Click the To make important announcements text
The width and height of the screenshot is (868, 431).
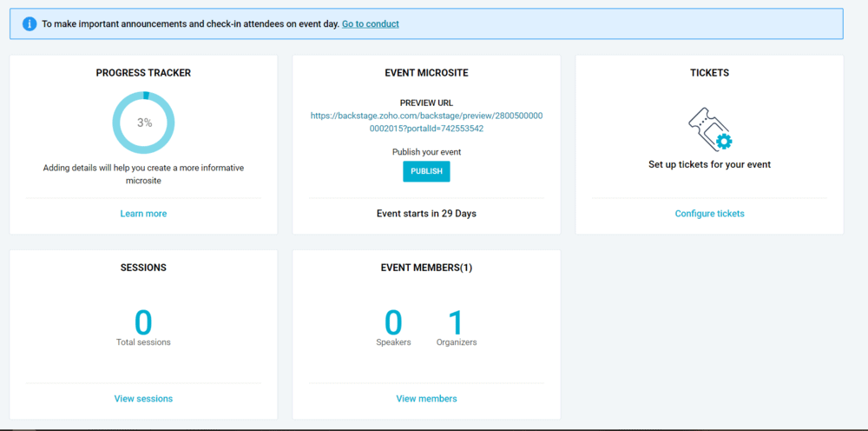pyautogui.click(x=190, y=23)
